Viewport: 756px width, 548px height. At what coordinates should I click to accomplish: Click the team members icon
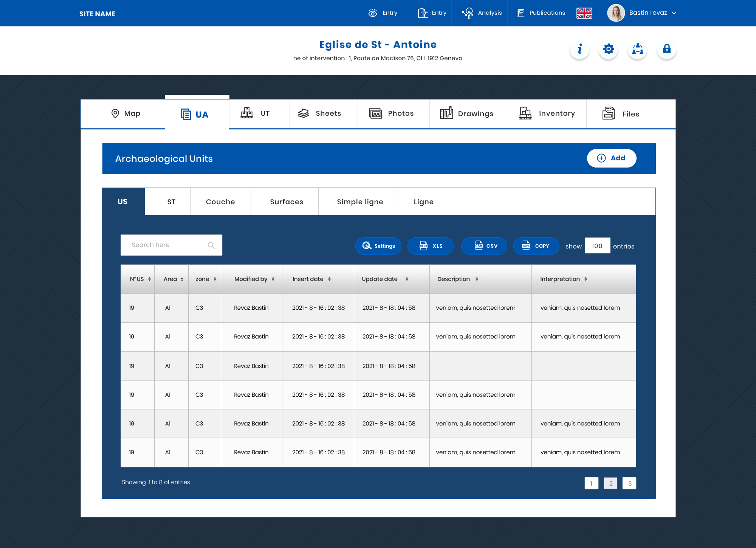tap(638, 49)
